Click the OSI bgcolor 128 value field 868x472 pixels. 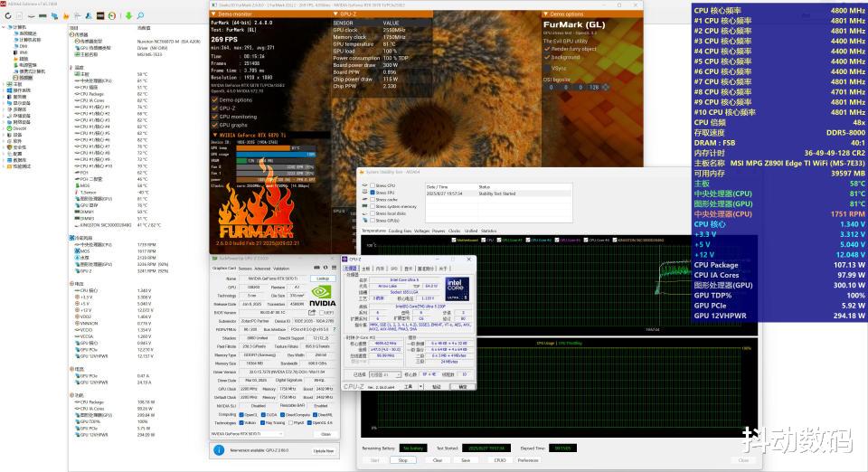click(594, 88)
